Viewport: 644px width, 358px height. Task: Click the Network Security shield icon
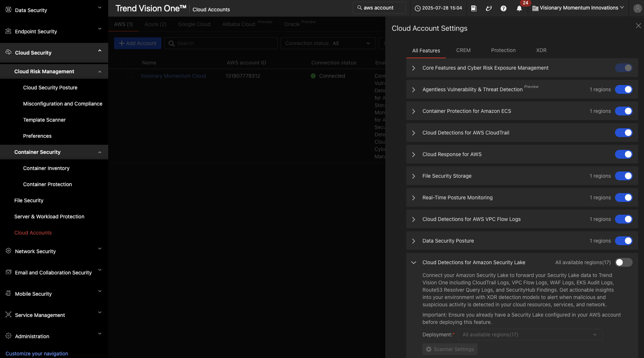[8, 251]
